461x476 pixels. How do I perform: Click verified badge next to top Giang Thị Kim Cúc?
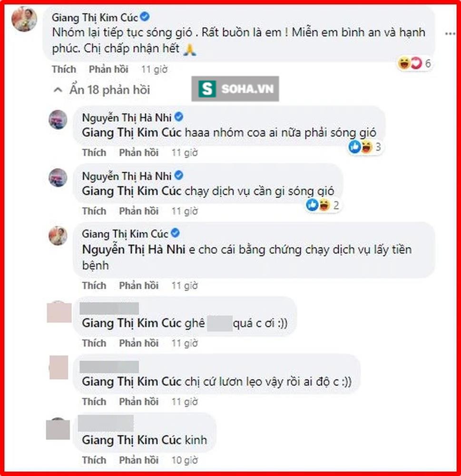pos(145,17)
